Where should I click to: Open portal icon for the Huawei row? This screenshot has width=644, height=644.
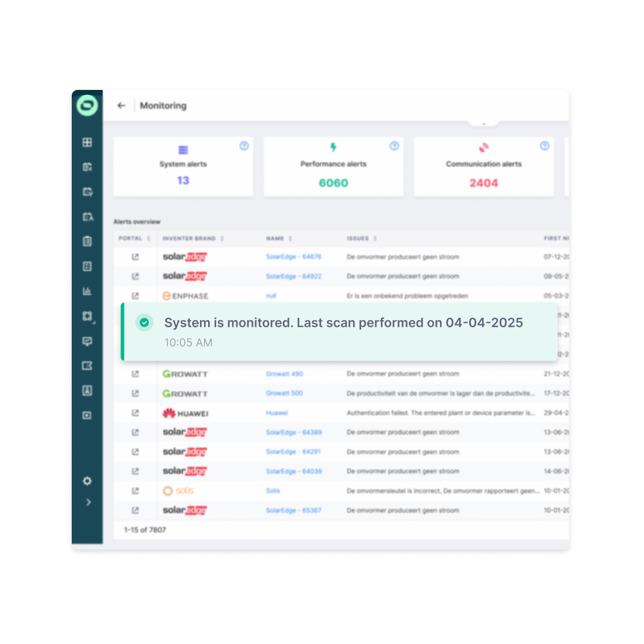[x=135, y=413]
